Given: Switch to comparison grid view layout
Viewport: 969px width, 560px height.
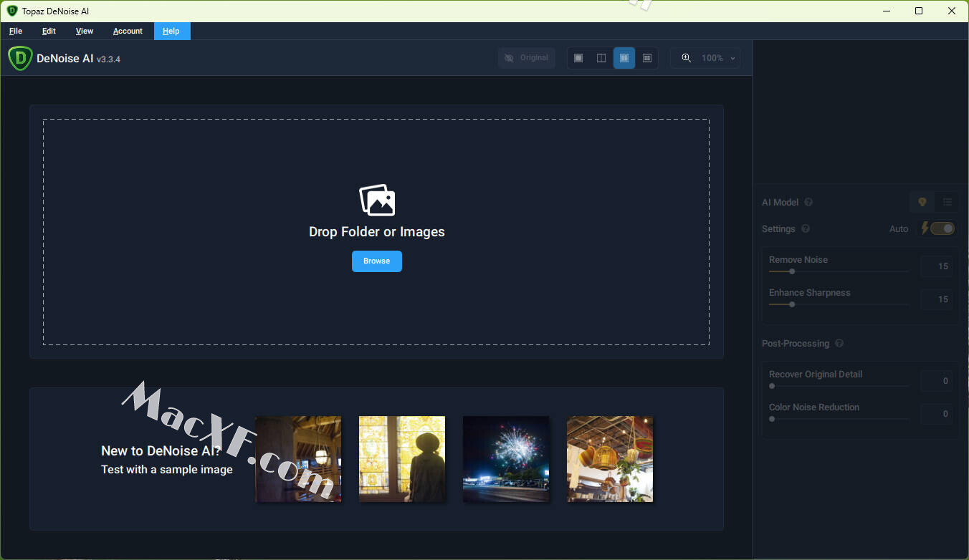Looking at the screenshot, I should [647, 58].
